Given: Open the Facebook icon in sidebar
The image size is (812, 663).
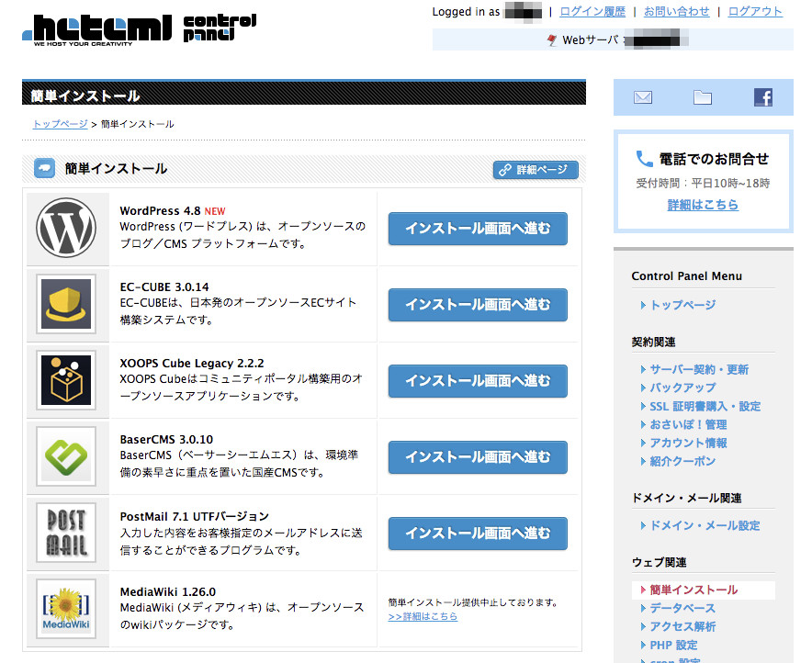Looking at the screenshot, I should tap(763, 97).
